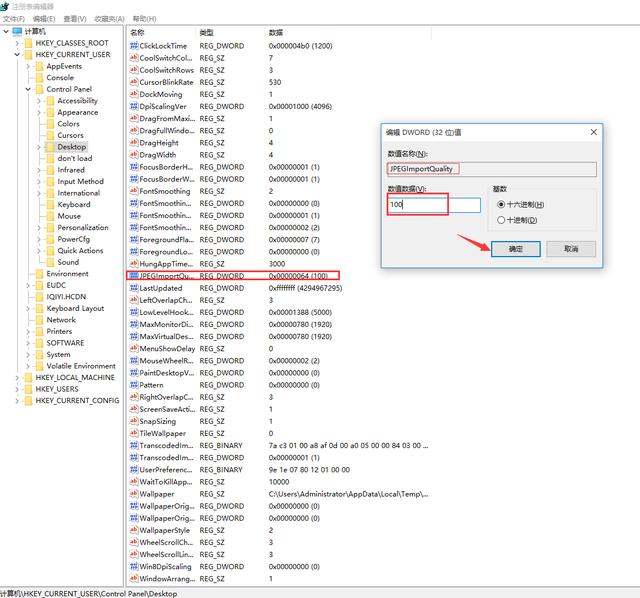Expand the HKEY_CURRENT_CONFIG node
The height and width of the screenshot is (598, 640).
point(17,400)
